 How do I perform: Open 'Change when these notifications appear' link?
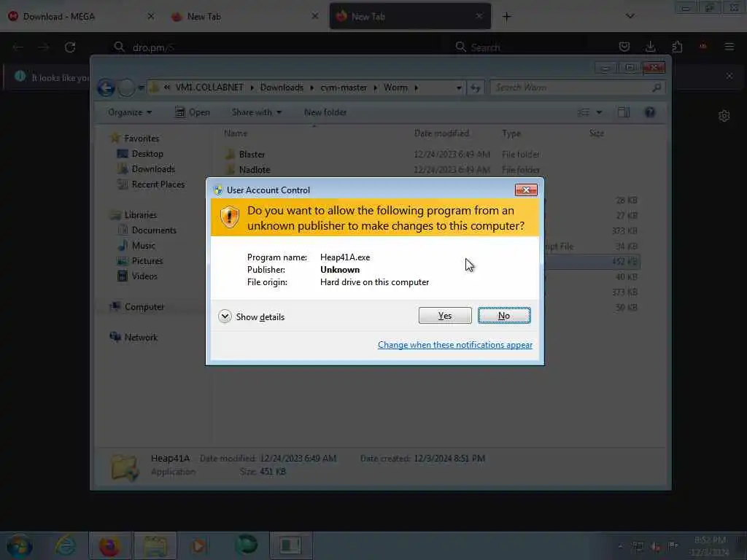point(455,345)
